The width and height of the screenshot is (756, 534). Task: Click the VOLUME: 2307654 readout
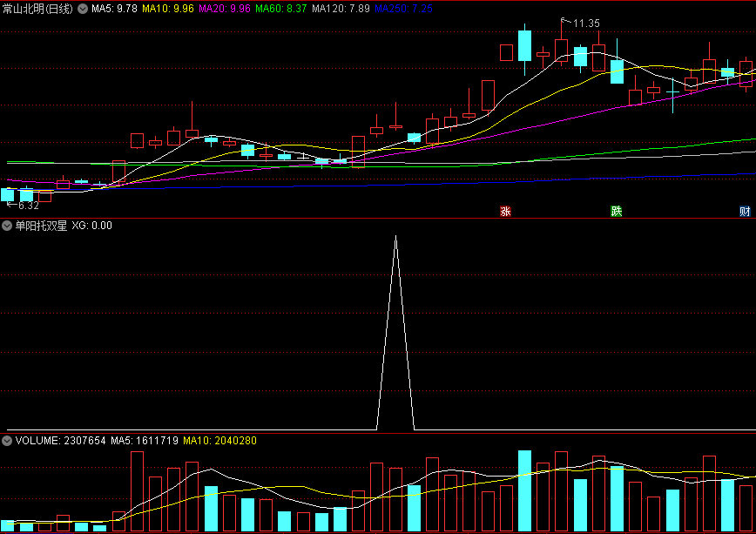60,441
